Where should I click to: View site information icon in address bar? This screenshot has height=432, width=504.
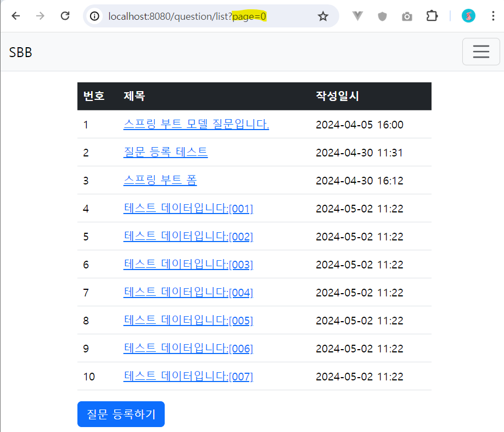94,16
